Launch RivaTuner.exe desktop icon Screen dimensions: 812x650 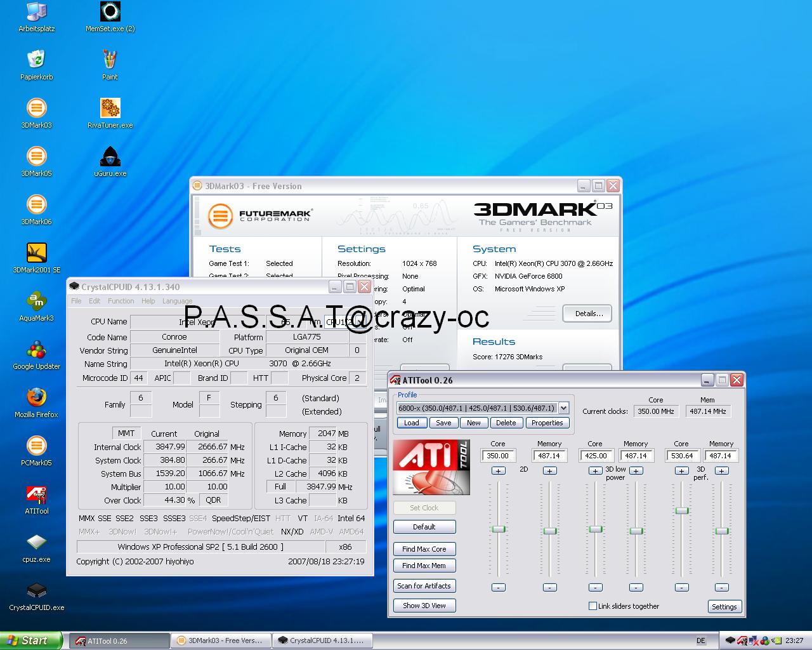pos(110,114)
